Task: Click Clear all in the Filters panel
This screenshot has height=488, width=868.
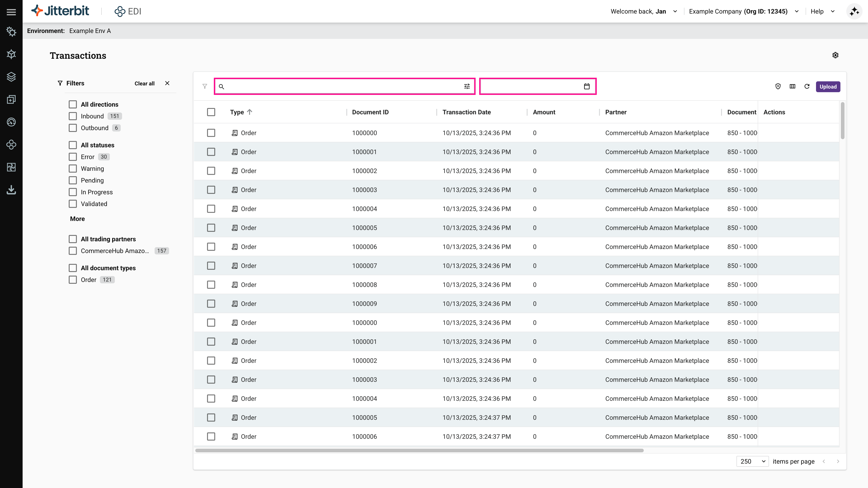Action: coord(145,84)
